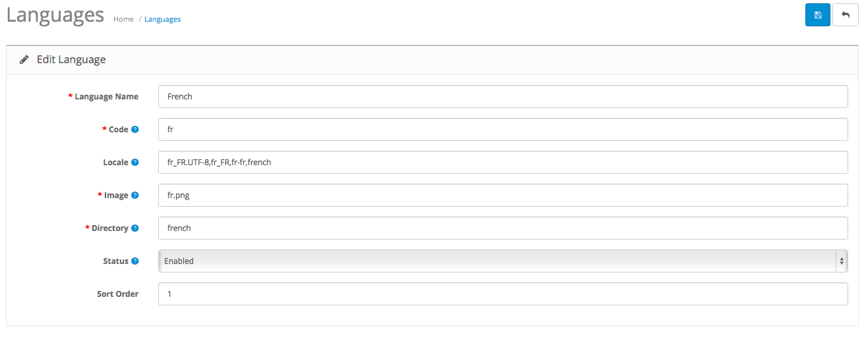Click the Image field containing fr.png
Viewport: 868px width, 337px height.
[503, 195]
